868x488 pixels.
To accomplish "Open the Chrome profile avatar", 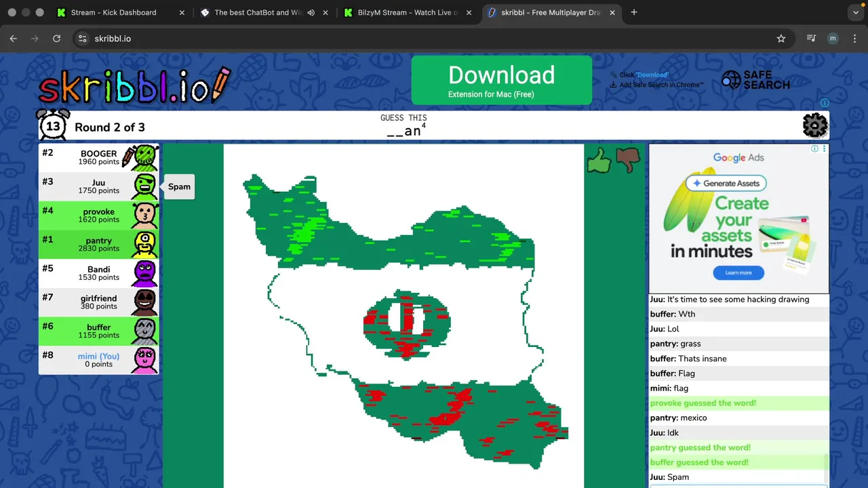I will [833, 39].
